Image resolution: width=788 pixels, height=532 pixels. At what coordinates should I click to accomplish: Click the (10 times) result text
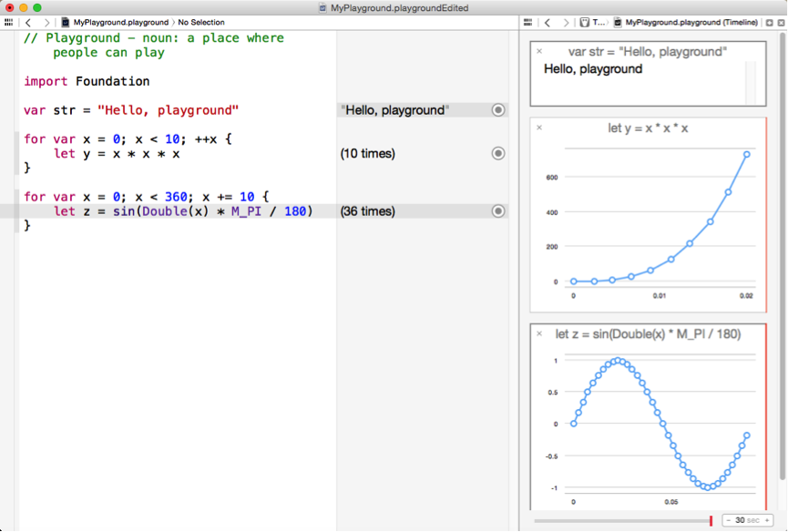tap(368, 153)
